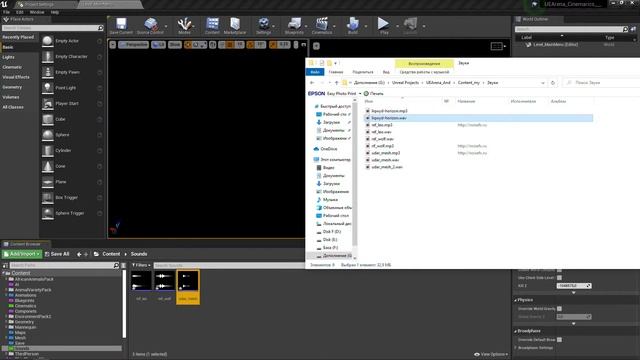
Task: Open the Cinematic category tab
Action: (20, 67)
